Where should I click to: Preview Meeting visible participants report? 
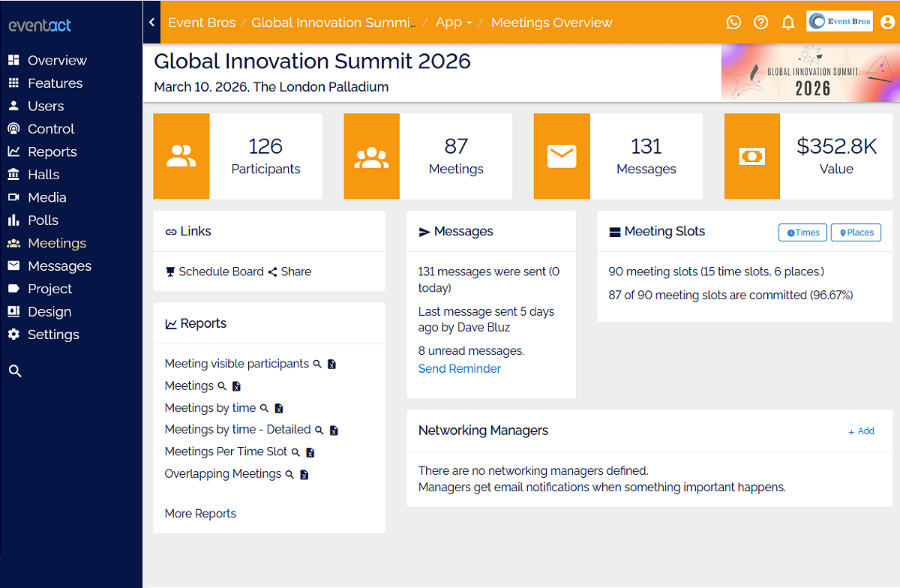point(317,364)
